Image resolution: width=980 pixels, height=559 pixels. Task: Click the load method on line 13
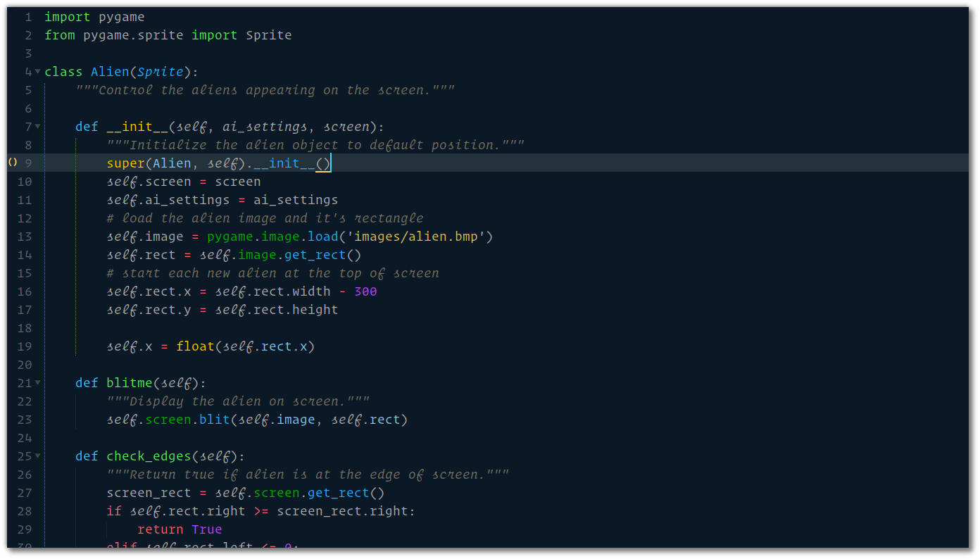point(323,237)
